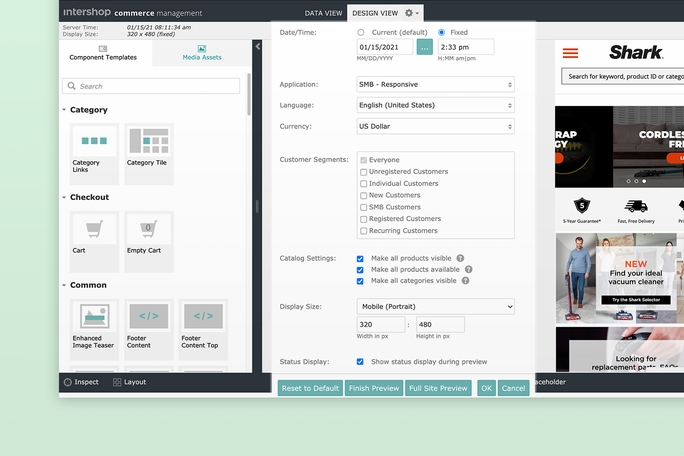Click the Inspect tool icon
The width and height of the screenshot is (684, 456).
[68, 382]
